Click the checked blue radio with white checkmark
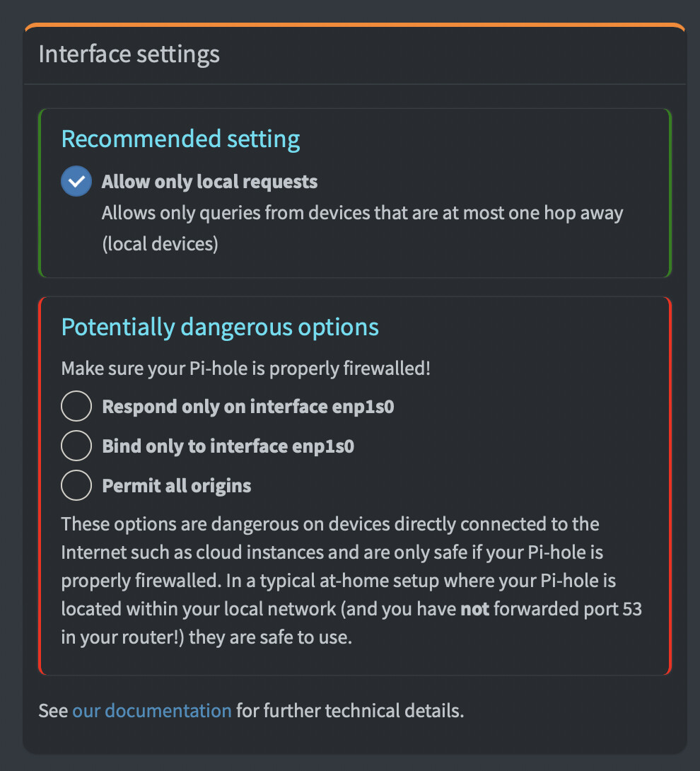 tap(76, 181)
